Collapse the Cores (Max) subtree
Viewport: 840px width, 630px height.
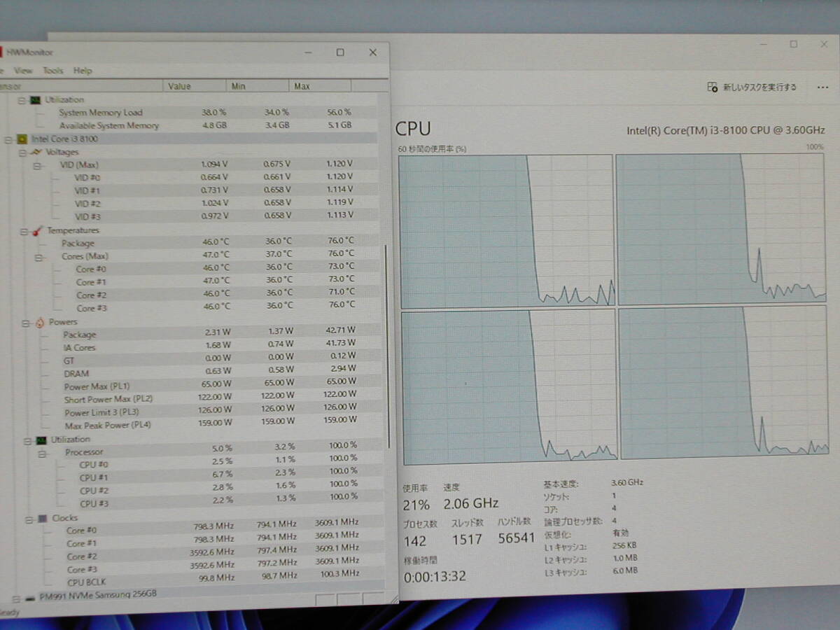38,257
